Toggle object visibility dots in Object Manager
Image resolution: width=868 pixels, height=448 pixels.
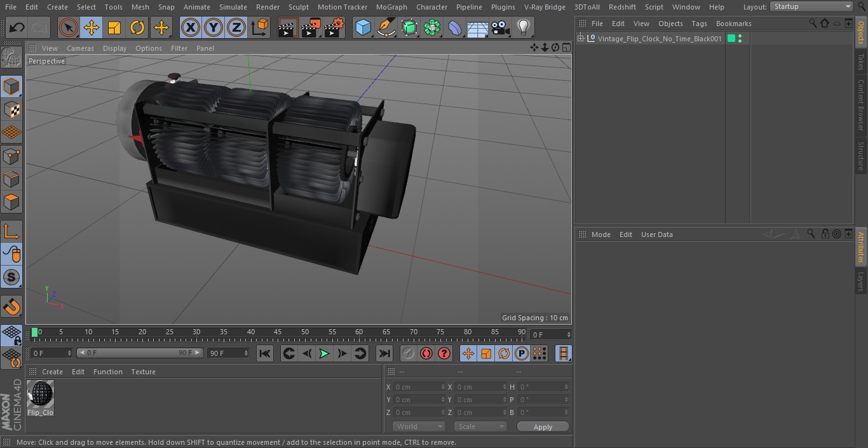740,39
